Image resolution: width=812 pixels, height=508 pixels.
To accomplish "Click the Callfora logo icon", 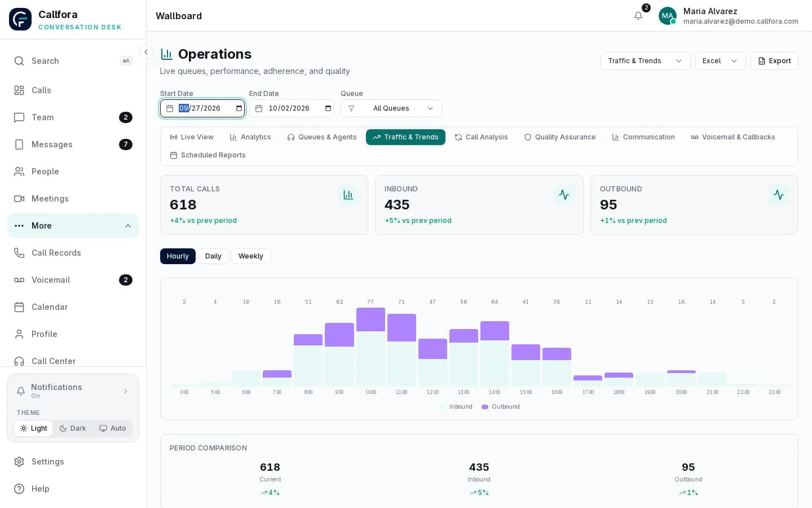I will (x=20, y=19).
